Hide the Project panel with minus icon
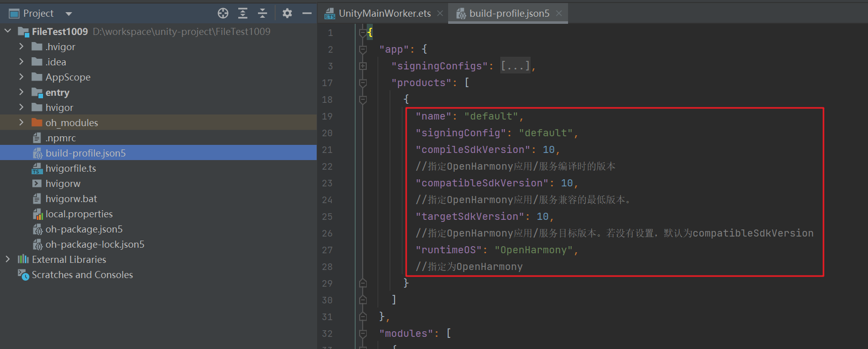Screen dimensions: 868x349 point(307,13)
